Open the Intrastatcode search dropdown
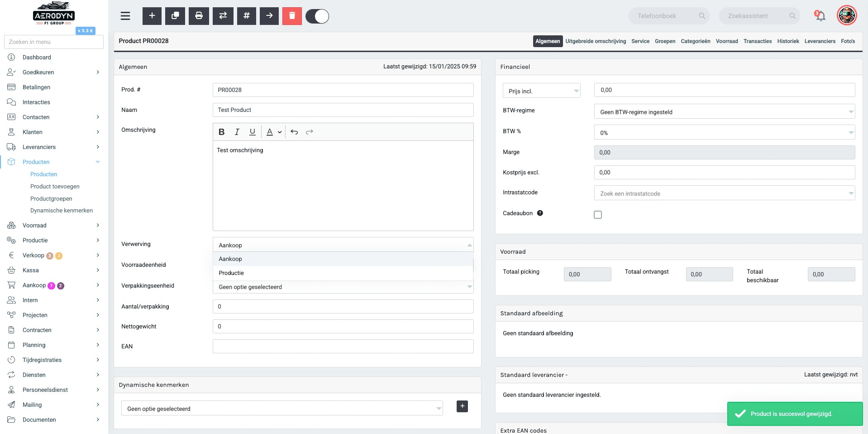 724,193
